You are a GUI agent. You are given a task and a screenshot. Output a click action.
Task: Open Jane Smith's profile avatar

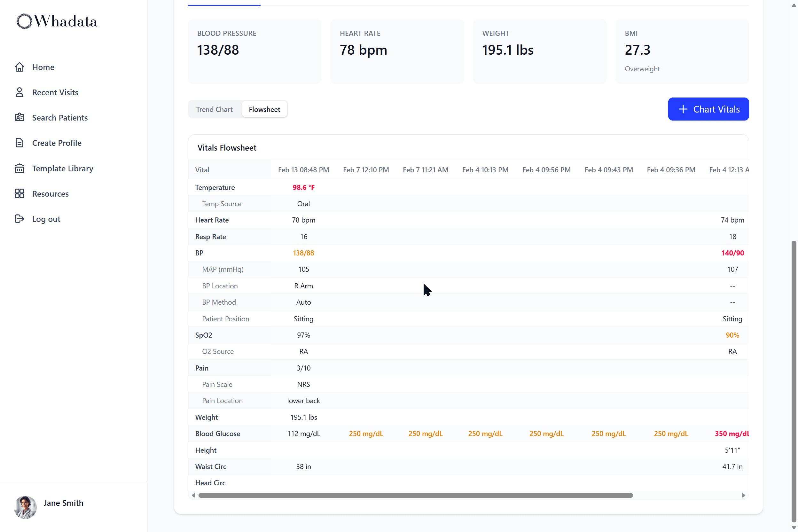pyautogui.click(x=25, y=507)
